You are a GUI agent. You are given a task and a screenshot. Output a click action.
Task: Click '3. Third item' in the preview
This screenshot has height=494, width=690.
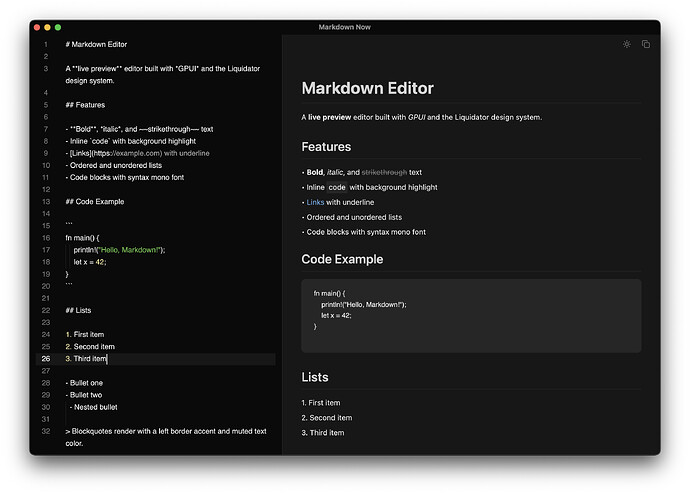click(x=323, y=433)
